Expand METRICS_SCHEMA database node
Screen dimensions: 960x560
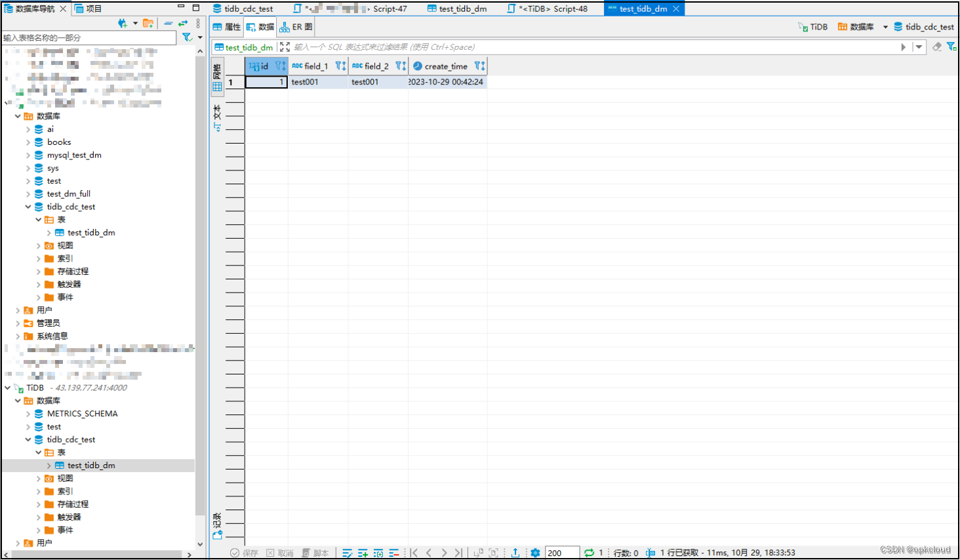[28, 414]
